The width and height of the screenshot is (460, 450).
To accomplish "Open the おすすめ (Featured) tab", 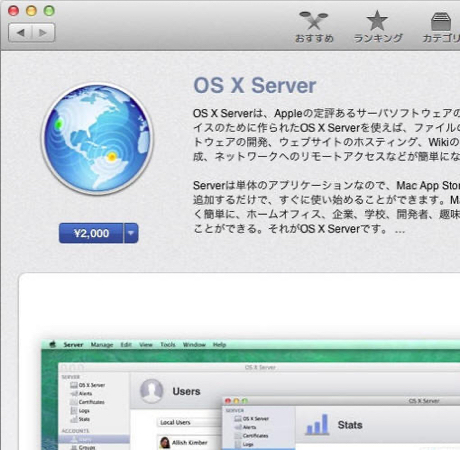I will coord(314,27).
